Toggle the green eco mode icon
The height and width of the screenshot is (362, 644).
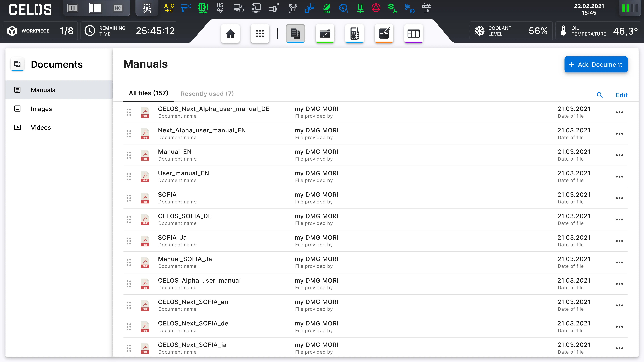coord(326,8)
